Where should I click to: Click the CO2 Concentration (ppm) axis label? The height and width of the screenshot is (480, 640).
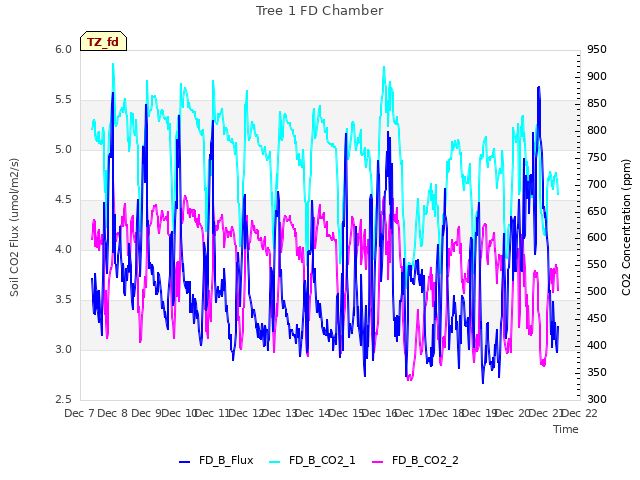click(626, 227)
